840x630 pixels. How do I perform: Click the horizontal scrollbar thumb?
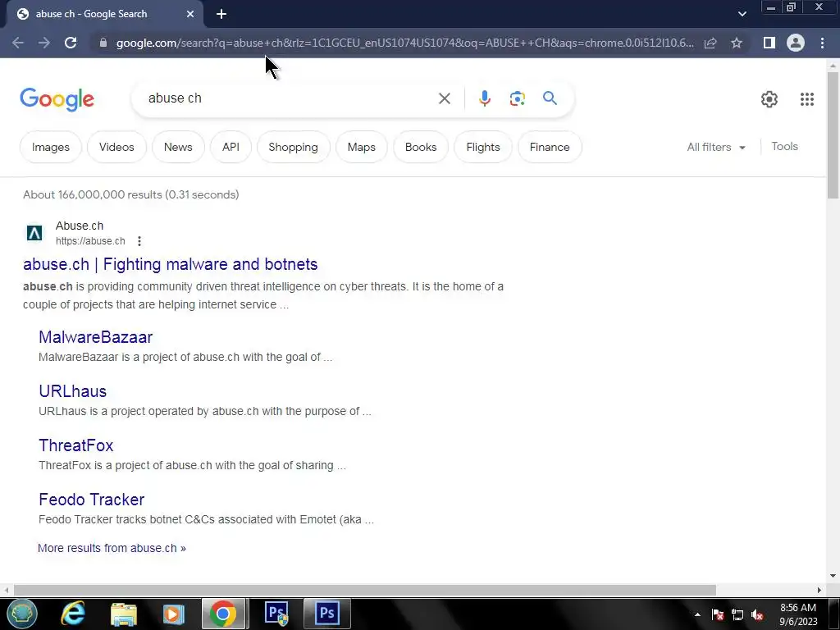click(x=364, y=590)
